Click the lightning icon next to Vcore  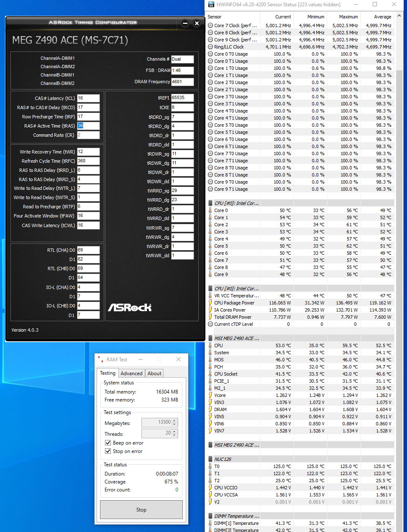[210, 395]
